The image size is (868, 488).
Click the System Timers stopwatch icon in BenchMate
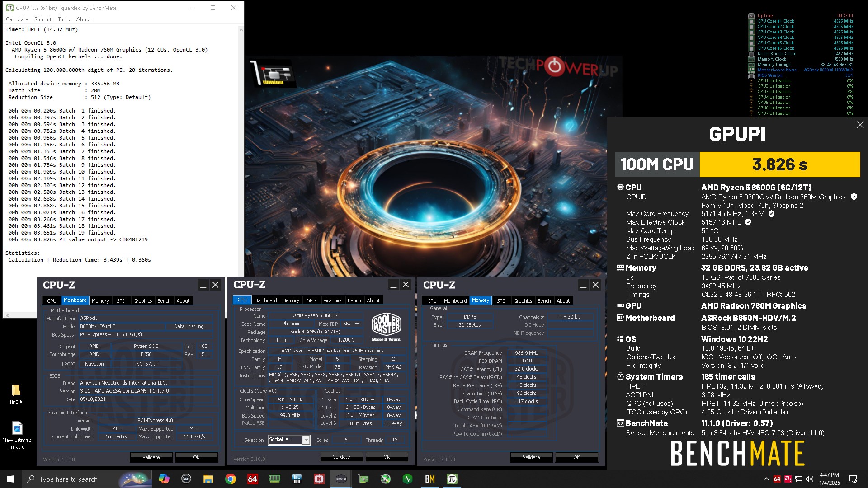(x=620, y=377)
